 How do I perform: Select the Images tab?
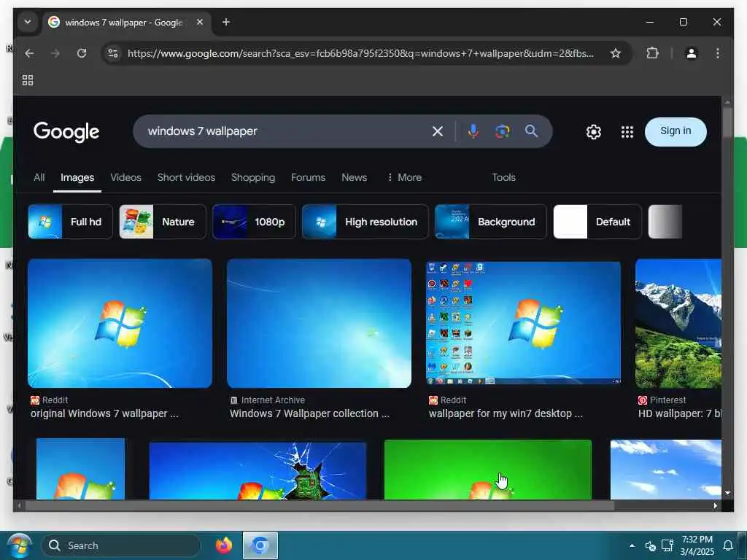(x=77, y=177)
